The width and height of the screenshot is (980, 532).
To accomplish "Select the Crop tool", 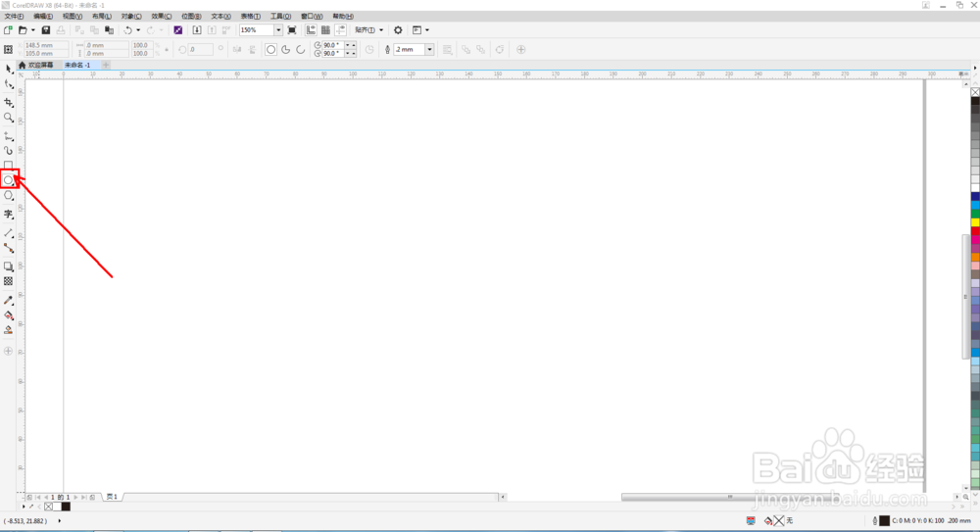I will point(9,102).
